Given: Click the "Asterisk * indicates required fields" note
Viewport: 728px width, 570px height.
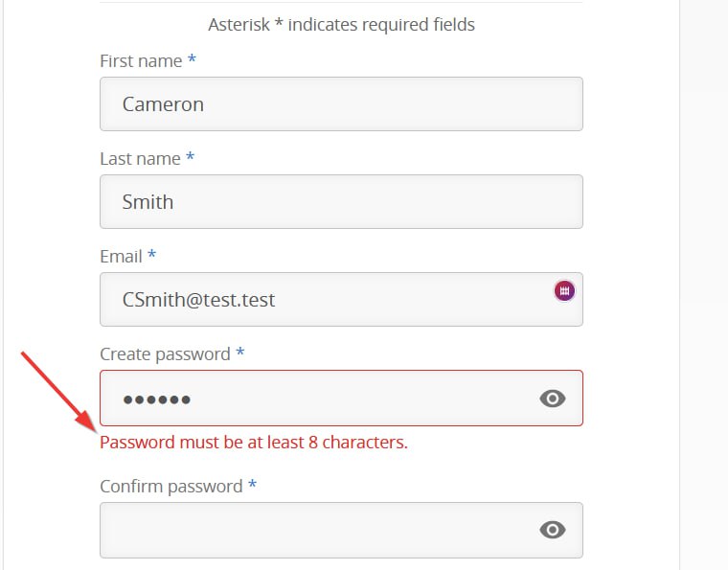Looking at the screenshot, I should click(341, 25).
